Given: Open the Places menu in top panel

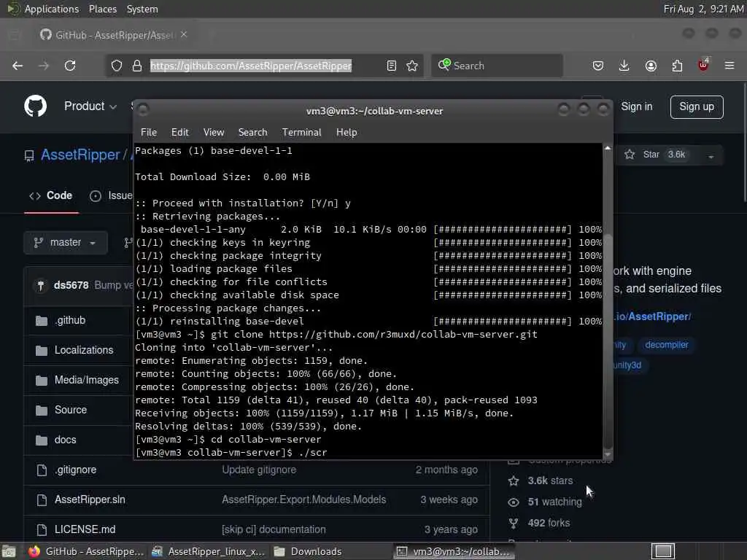Looking at the screenshot, I should [x=102, y=9].
